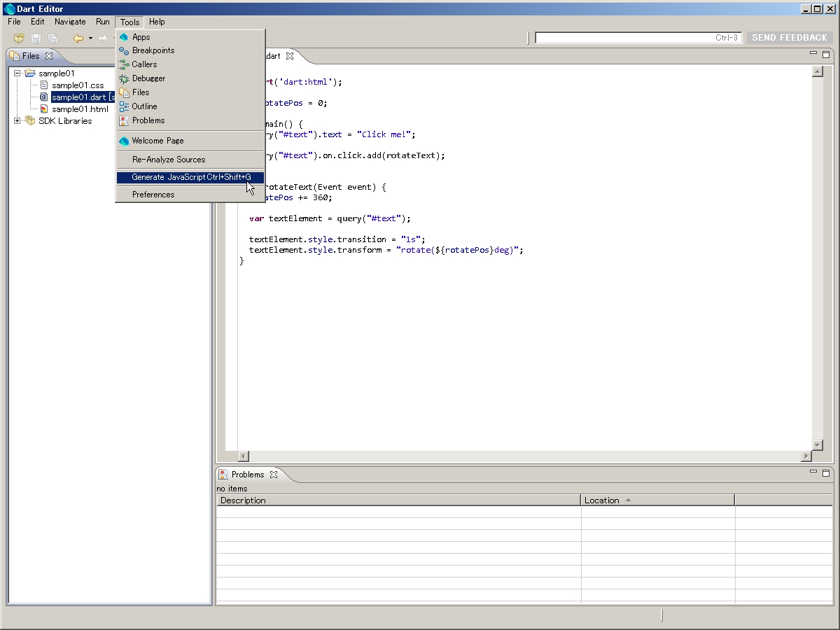Viewport: 840px width, 630px height.
Task: Show the Outline view via Tools menu
Action: (190, 106)
